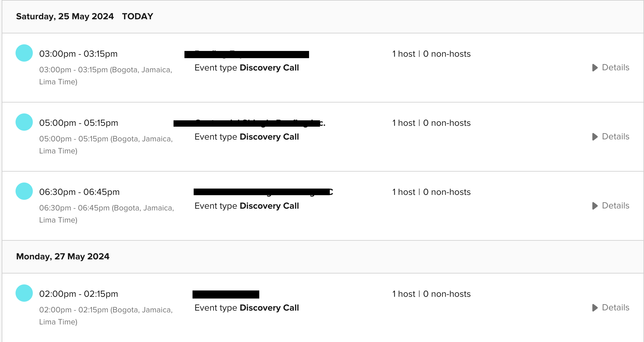Select the 02:00pm - 02:15pm time row

click(79, 294)
